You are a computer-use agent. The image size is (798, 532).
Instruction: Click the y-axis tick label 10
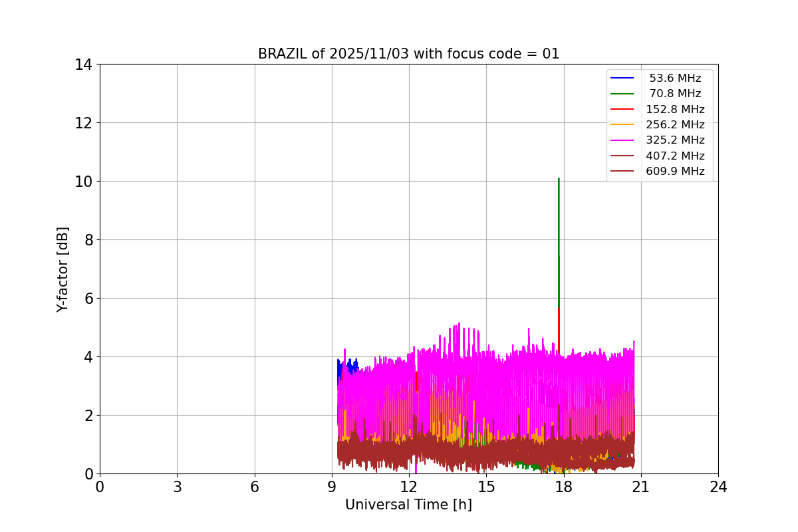coord(83,182)
